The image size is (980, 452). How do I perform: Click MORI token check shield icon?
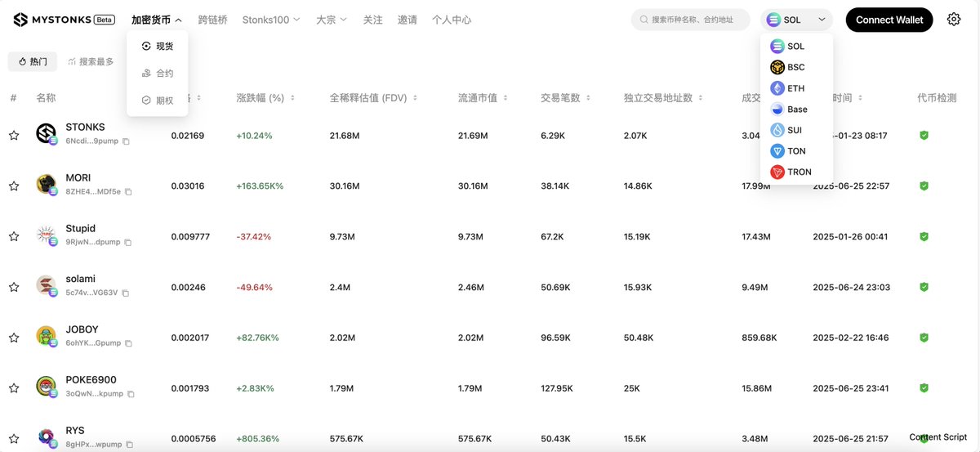[x=924, y=186]
